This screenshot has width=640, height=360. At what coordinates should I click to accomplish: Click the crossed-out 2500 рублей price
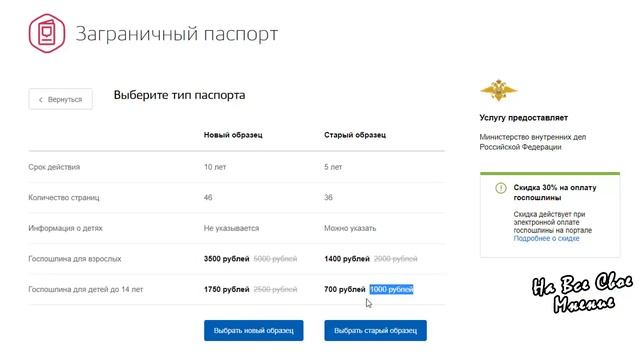pos(275,289)
